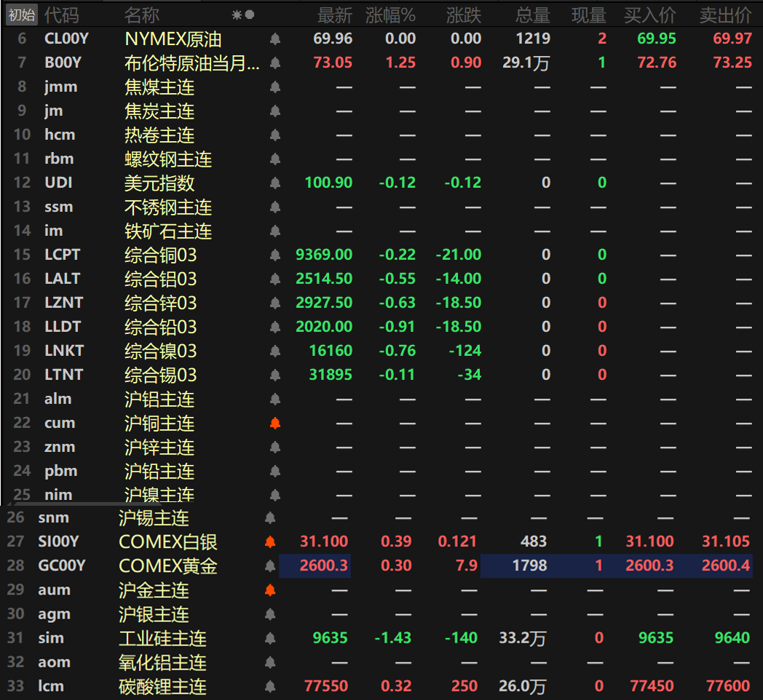
Task: Toggle the orange alert bell on 沪铜主连
Action: [x=275, y=423]
